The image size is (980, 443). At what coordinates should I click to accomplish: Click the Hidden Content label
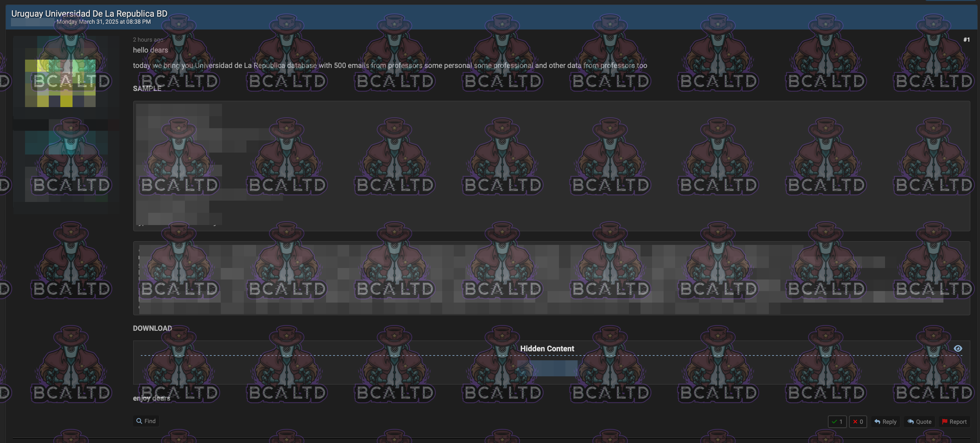coord(547,348)
